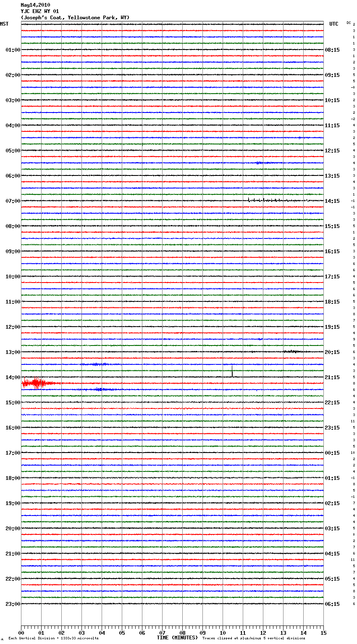The image size is (357, 644).
Task: Click the 14:15 UTC time label
Action: pos(332,201)
